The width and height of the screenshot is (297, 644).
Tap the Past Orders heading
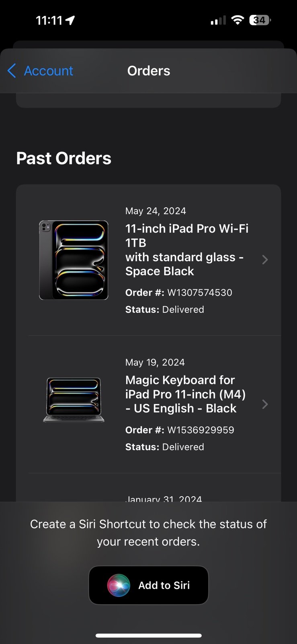[x=63, y=158]
